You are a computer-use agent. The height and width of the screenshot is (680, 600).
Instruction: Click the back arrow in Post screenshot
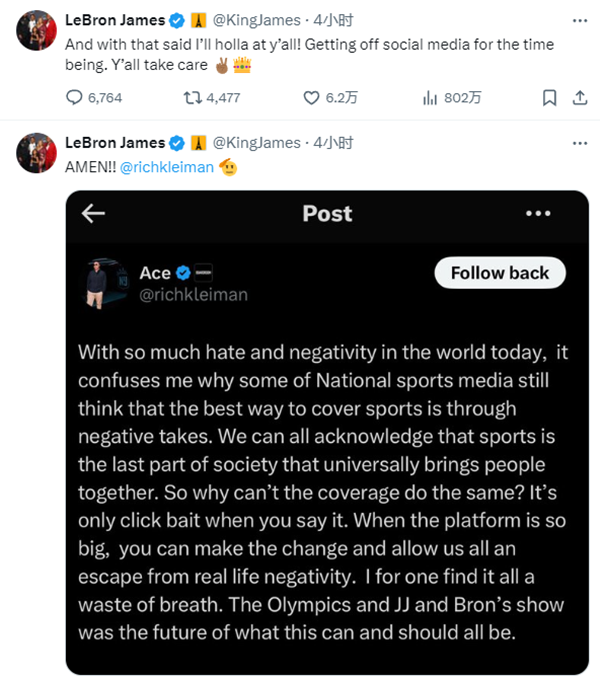point(93,213)
